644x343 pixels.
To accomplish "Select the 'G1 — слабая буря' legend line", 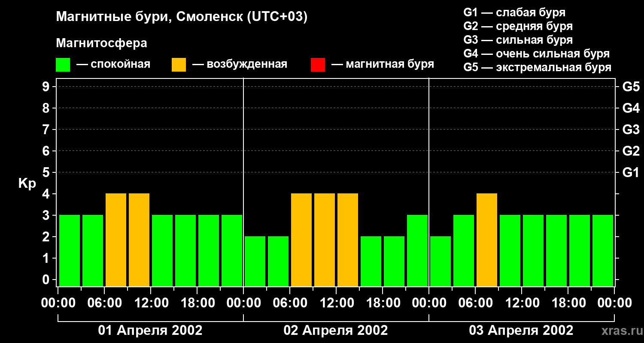I will [514, 12].
